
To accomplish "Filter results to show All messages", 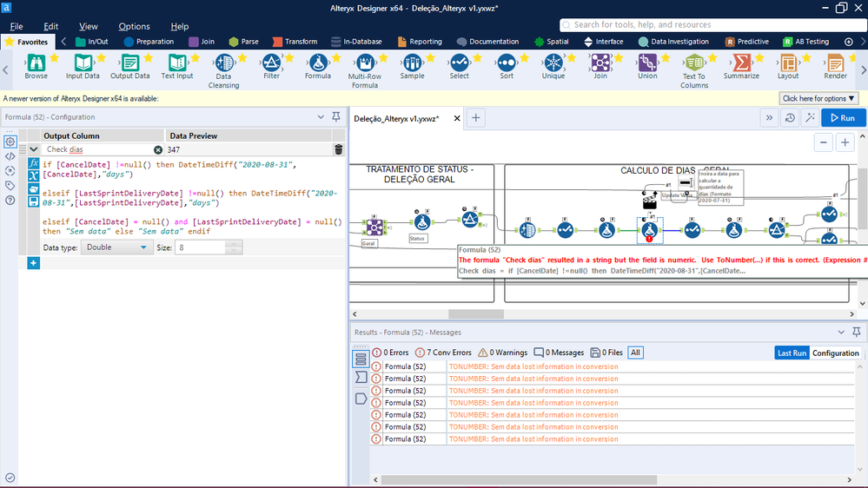I will pyautogui.click(x=636, y=353).
